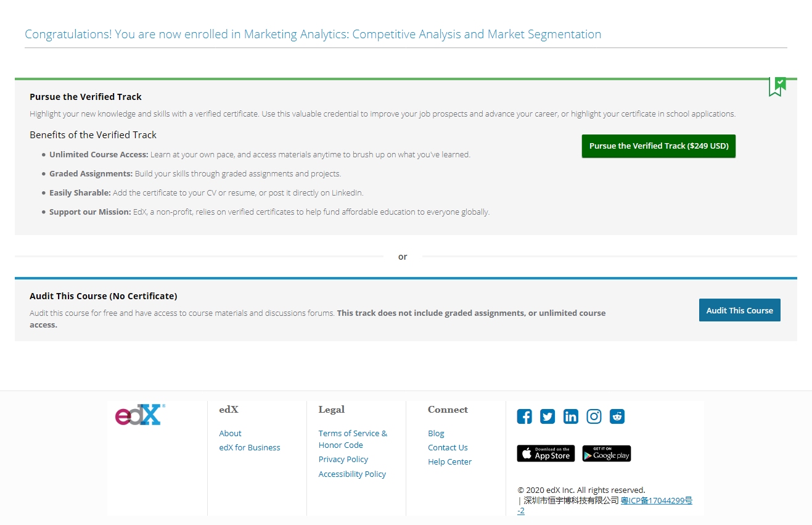
Task: Open edX Twitter profile icon
Action: click(x=547, y=416)
